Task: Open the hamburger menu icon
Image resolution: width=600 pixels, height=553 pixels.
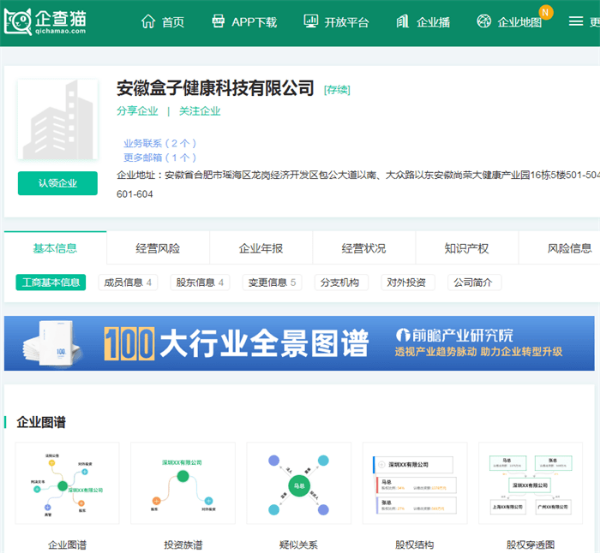Action: tap(576, 21)
